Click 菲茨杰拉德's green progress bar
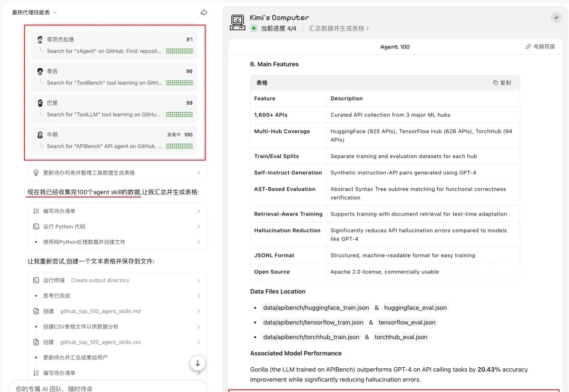 (179, 51)
